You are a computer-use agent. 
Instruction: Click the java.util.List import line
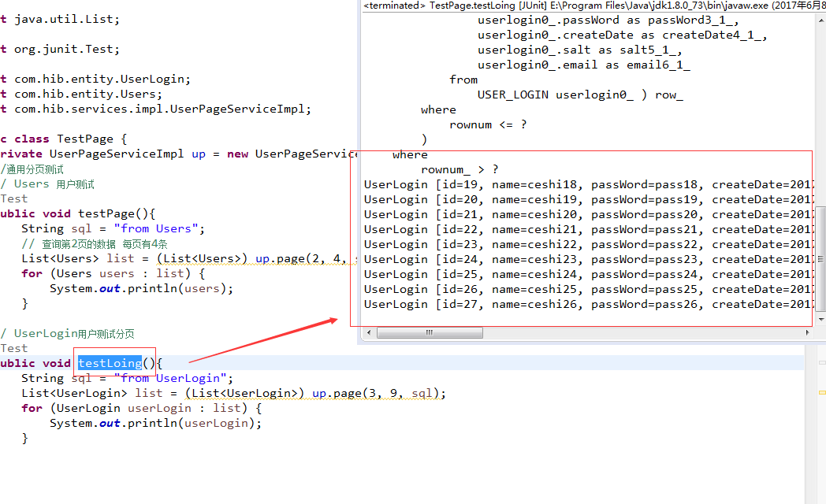point(60,20)
